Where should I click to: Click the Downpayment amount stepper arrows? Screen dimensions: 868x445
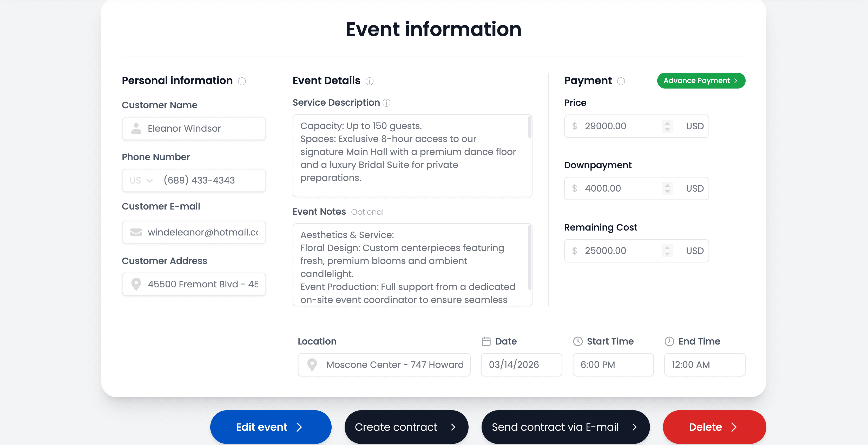point(667,188)
